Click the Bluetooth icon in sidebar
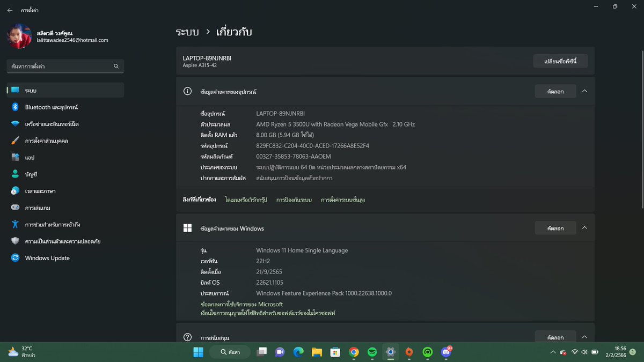644x362 pixels. [x=15, y=107]
